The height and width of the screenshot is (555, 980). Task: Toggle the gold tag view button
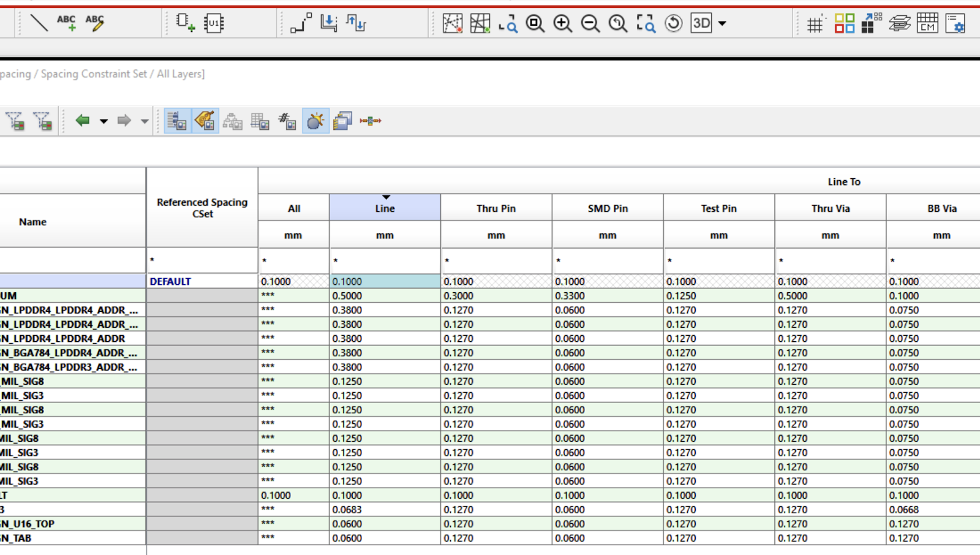coord(205,121)
